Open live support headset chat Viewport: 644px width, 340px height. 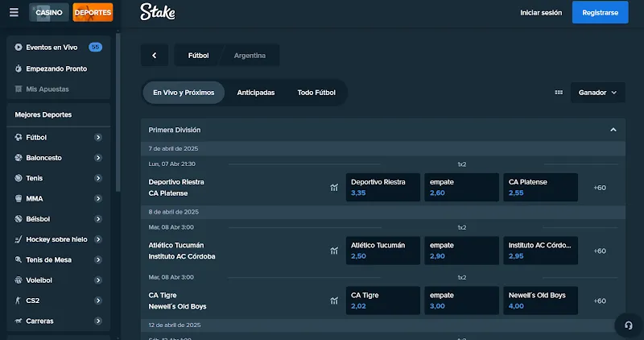coord(629,325)
